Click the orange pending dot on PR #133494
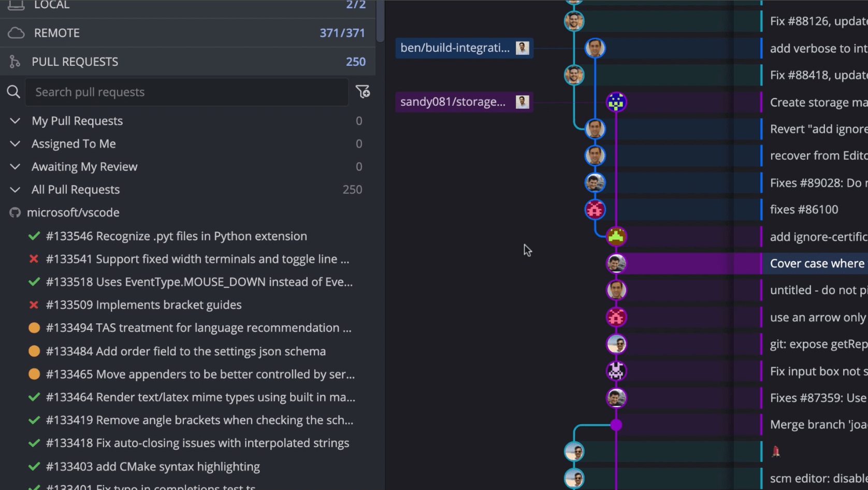 click(x=34, y=328)
